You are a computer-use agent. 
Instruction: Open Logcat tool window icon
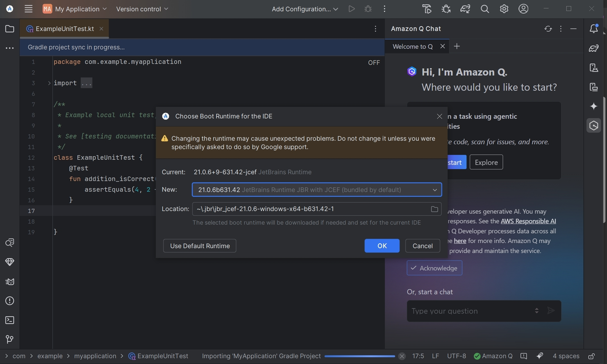point(9,281)
